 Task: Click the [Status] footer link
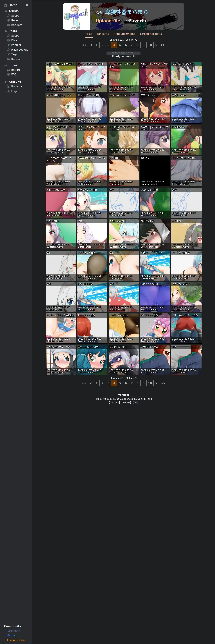[x=126, y=403]
